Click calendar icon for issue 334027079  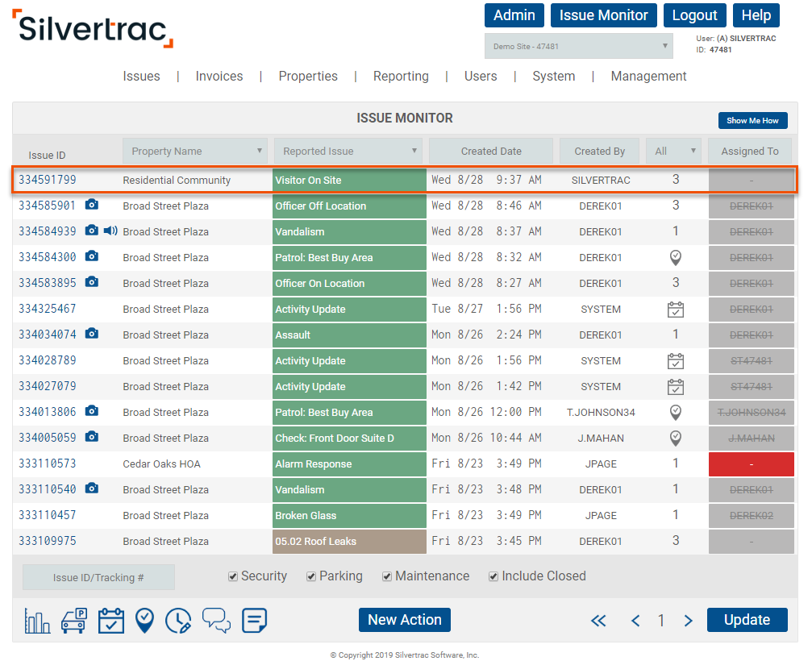tap(675, 387)
